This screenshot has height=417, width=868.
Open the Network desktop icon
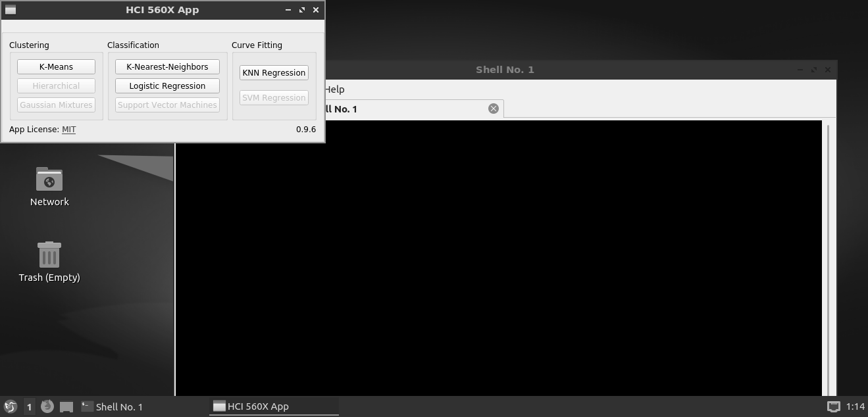(49, 186)
